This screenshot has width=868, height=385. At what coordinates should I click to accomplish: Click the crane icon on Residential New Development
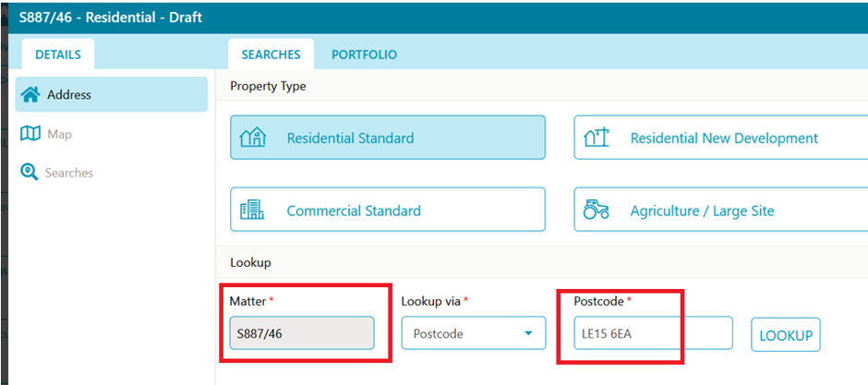pyautogui.click(x=597, y=138)
